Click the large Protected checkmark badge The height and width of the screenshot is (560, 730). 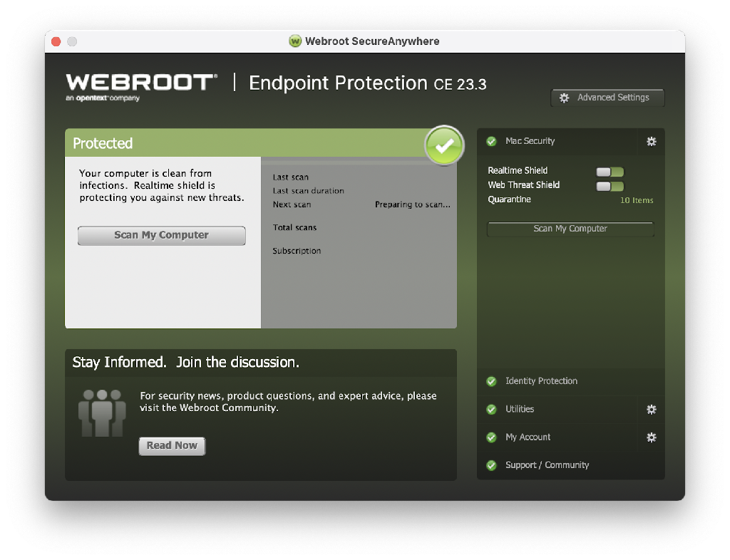[444, 145]
